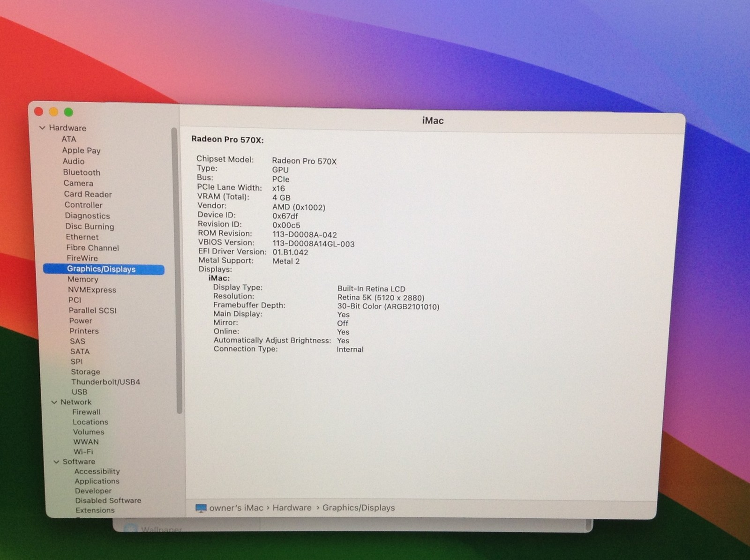Image resolution: width=750 pixels, height=560 pixels.
Task: Click the 30-Bit Color framebuffer value
Action: [x=388, y=307]
